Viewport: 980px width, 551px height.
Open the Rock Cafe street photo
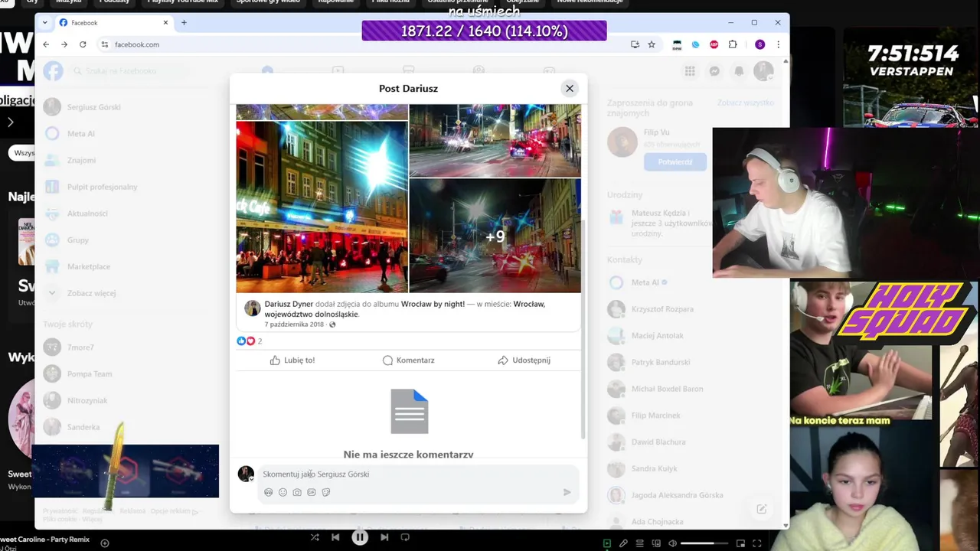coord(322,207)
